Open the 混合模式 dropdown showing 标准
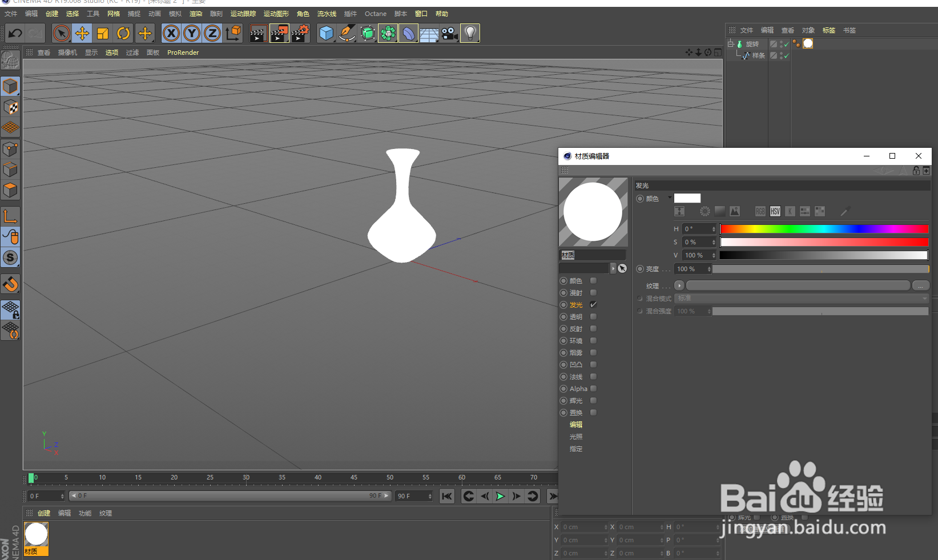This screenshot has width=938, height=560. 801,298
